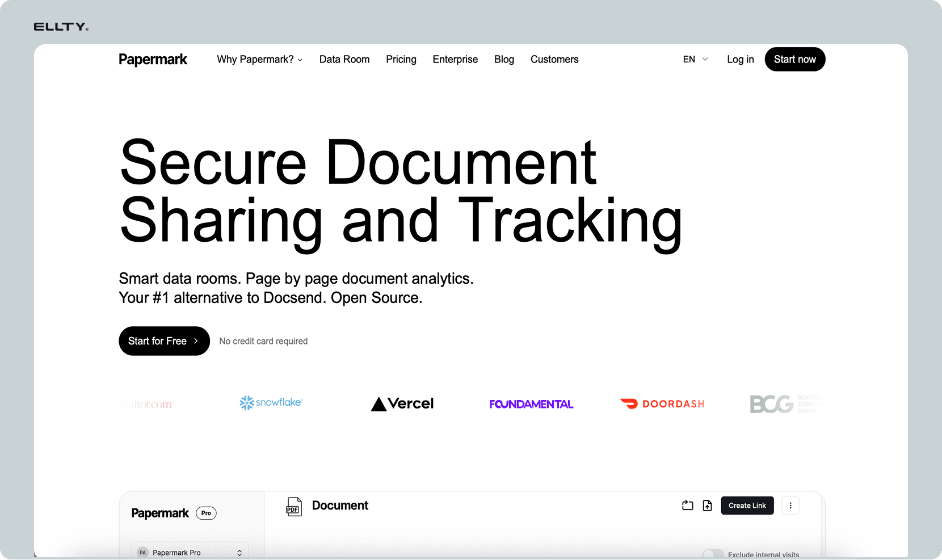The image size is (942, 560).
Task: Click the Fundamental logo
Action: click(x=531, y=404)
